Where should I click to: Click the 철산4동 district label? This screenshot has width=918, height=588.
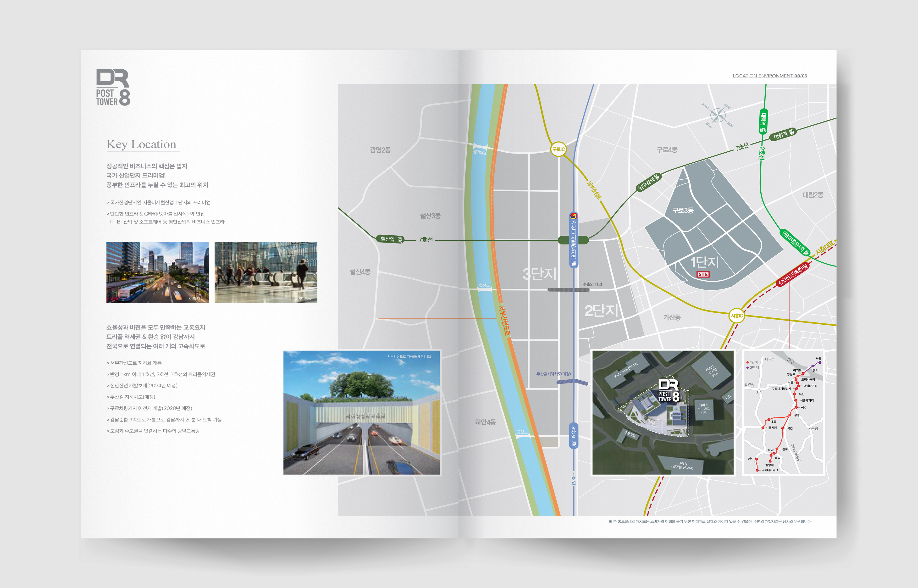coord(360,272)
